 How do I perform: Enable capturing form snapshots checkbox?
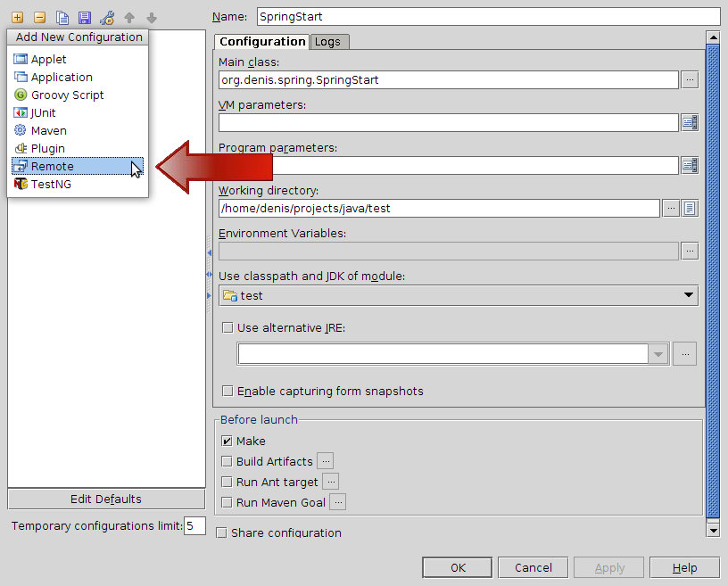[227, 391]
